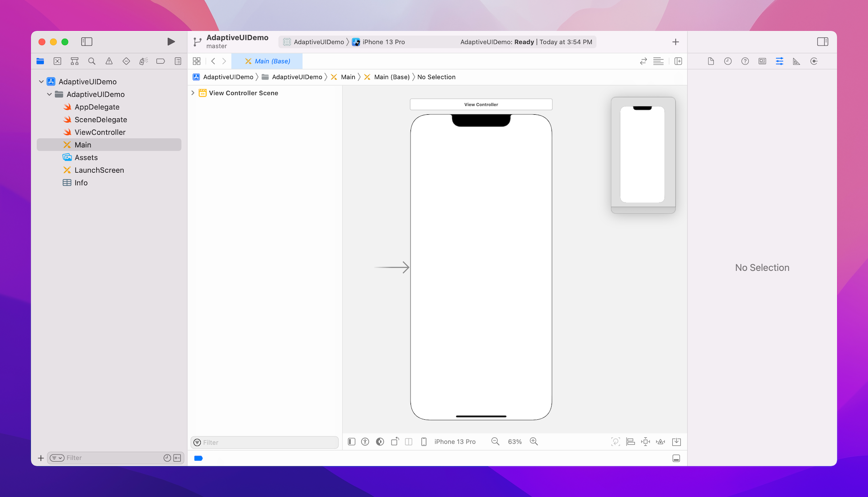Open the Library with plus button
Screen dimensions: 868x497
[x=675, y=42]
